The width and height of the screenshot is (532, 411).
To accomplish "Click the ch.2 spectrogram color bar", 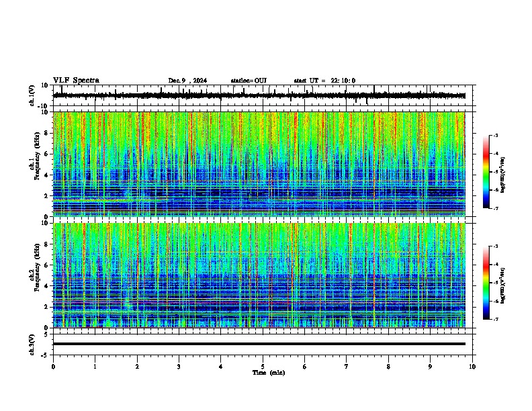I will click(486, 283).
